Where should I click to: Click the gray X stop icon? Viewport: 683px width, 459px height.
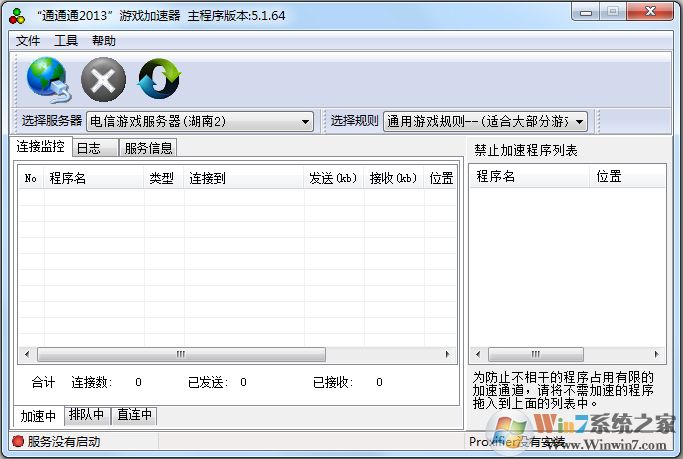tap(103, 80)
